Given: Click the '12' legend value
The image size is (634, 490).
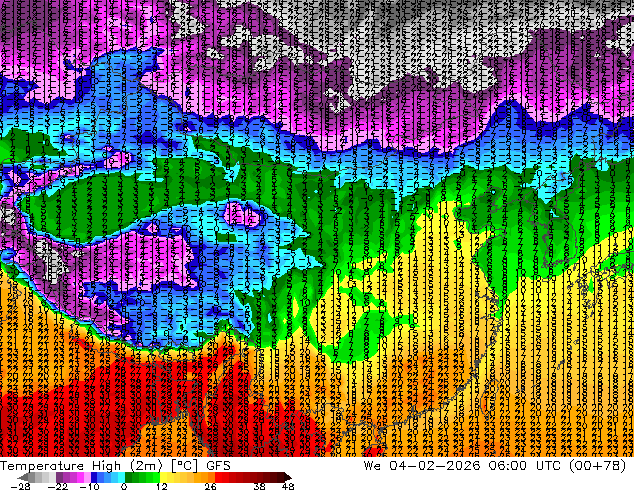Looking at the screenshot, I should [162, 486].
